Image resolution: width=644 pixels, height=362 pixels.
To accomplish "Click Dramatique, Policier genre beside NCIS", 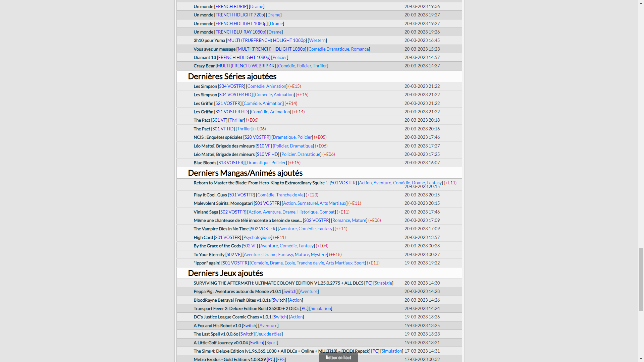I will pos(292,137).
